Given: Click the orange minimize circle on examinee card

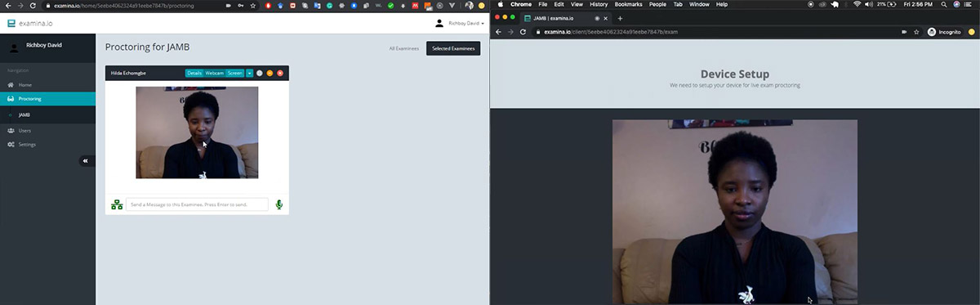Looking at the screenshot, I should [270, 73].
